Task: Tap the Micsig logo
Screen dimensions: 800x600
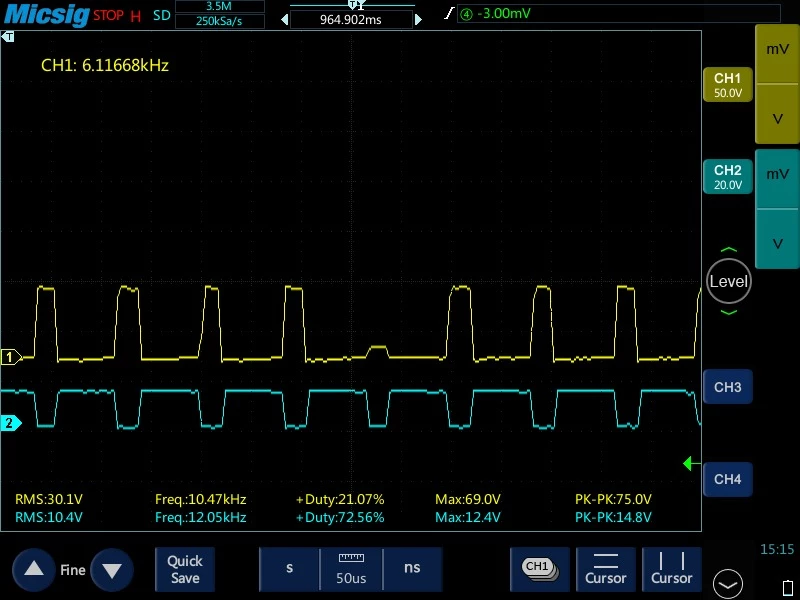Action: pos(47,14)
